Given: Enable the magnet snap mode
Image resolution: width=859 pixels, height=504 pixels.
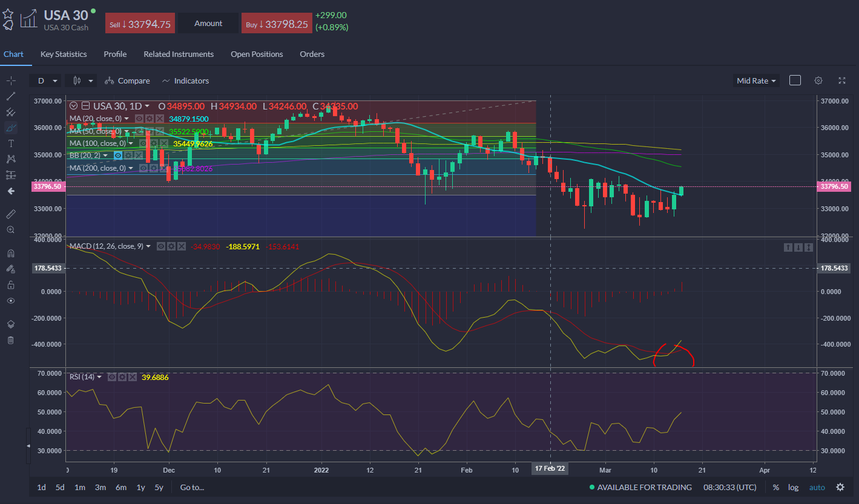Looking at the screenshot, I should (10, 254).
